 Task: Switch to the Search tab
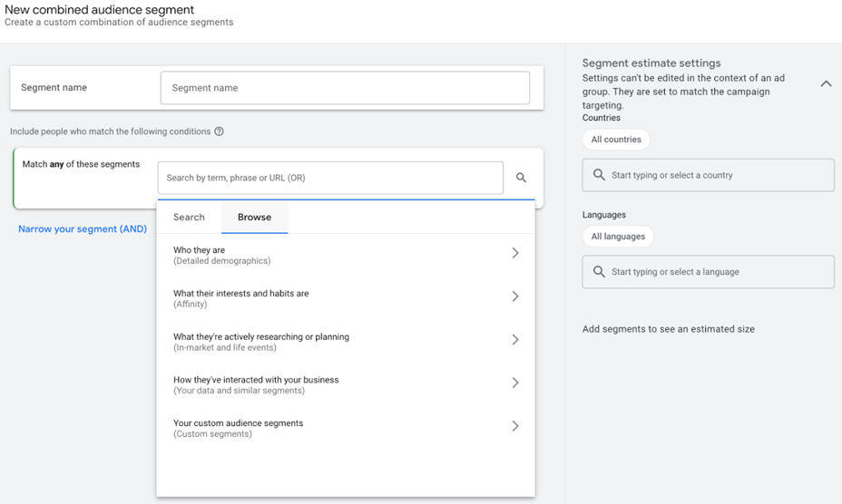(x=189, y=217)
